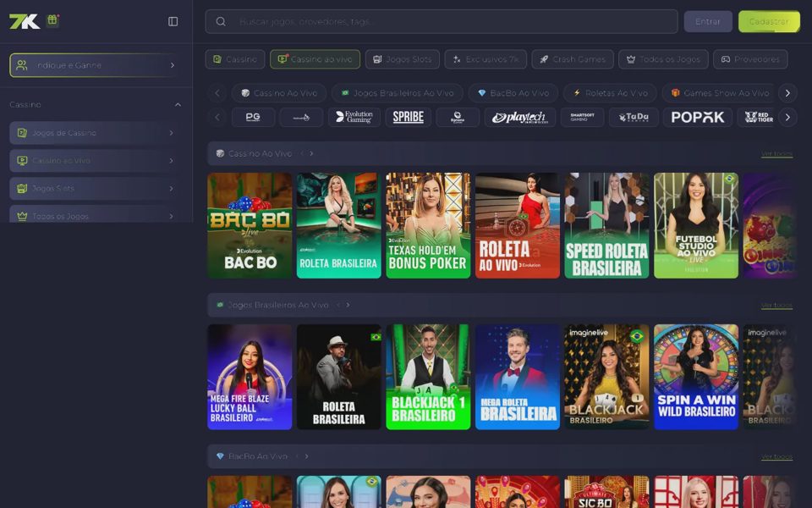Select Game Shows Ao Vivo category chip

click(719, 93)
